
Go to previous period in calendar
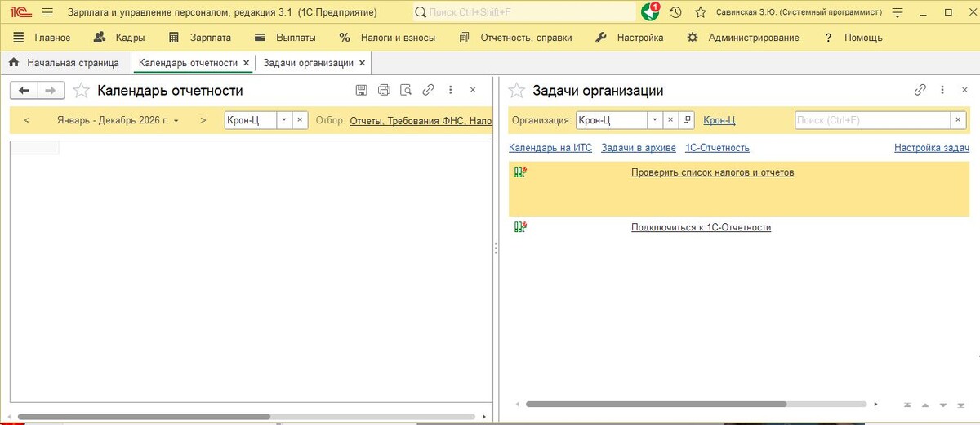pos(27,120)
